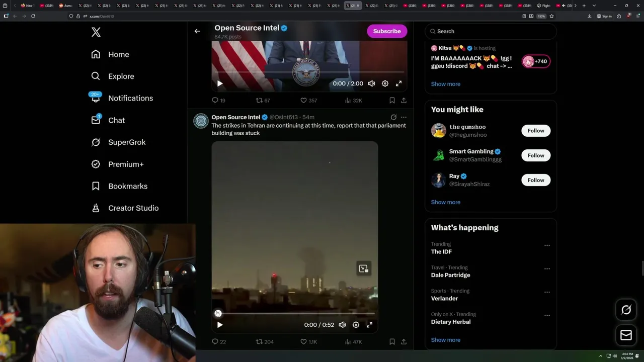Click the Explore magnifier icon
The height and width of the screenshot is (362, 644).
click(96, 76)
